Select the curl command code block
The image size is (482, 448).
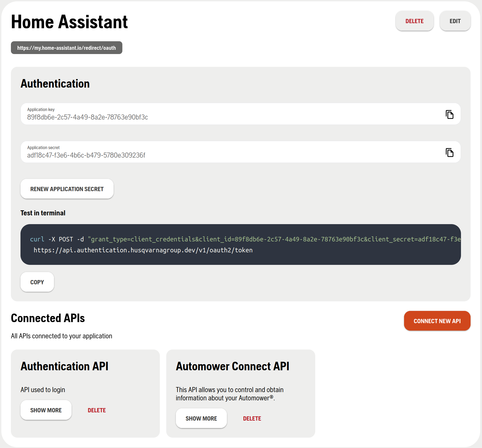[239, 244]
